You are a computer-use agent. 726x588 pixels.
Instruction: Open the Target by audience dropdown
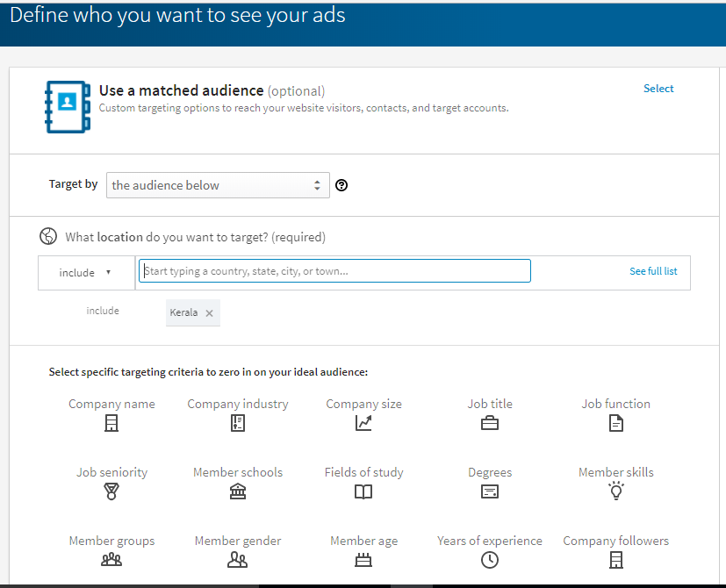point(218,185)
